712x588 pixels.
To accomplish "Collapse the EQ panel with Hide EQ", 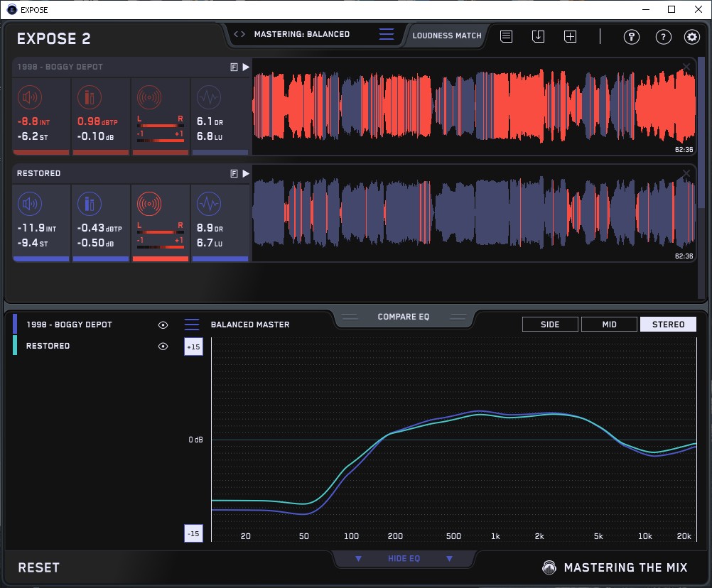I will pos(404,559).
